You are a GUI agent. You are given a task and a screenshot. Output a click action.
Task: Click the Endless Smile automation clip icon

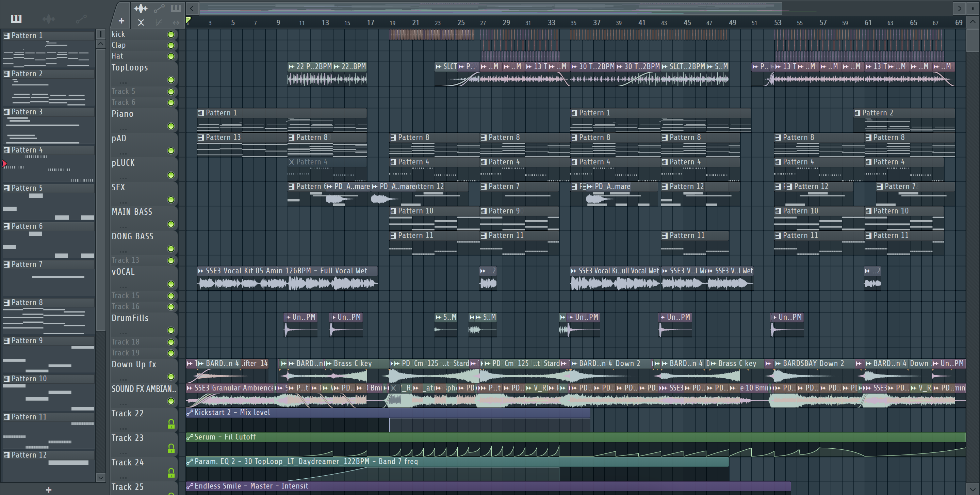tap(190, 486)
